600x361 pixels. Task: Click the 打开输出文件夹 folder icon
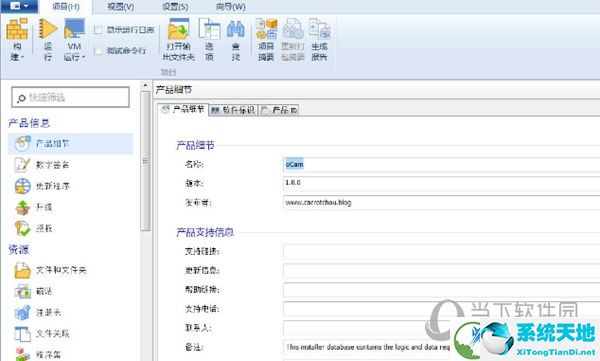coord(178,29)
